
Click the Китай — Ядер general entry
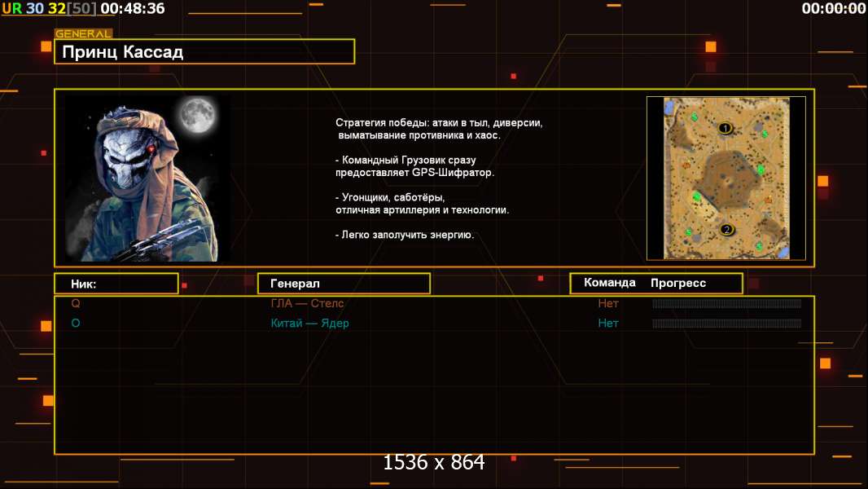(309, 324)
